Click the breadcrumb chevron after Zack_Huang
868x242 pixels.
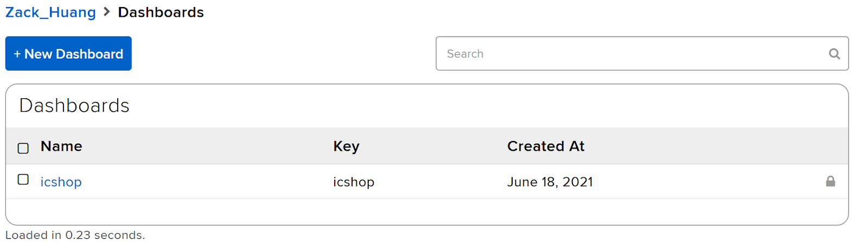coord(106,12)
